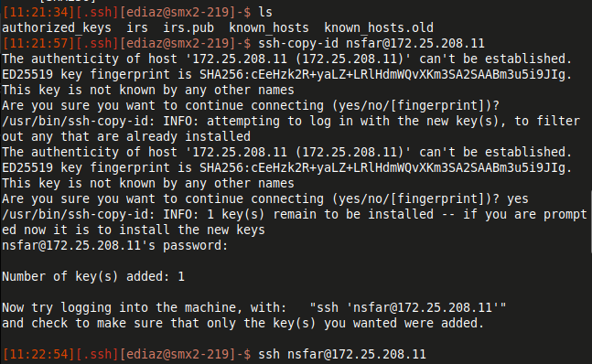Click the [11:21:34] prompt timestamp
Viewport: 592px width, 364px height.
click(38, 12)
